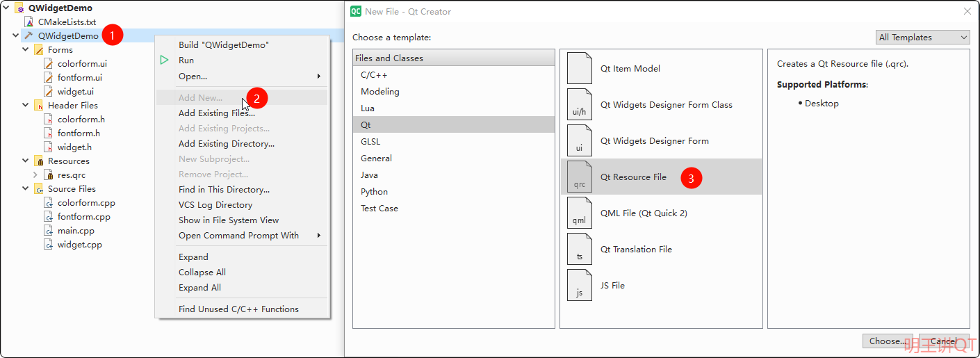Screen dimensions: 980x358
Task: Click the green Run arrow icon in context menu
Action: (164, 60)
